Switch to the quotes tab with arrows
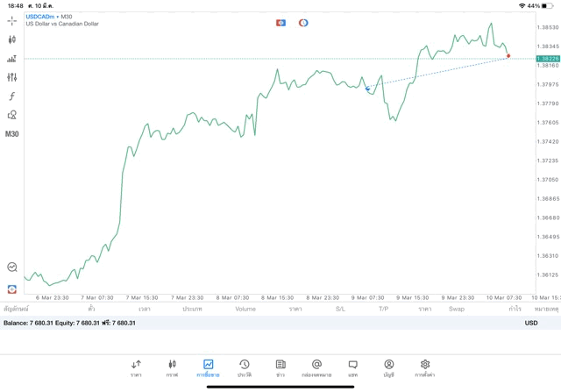The width and height of the screenshot is (561, 392). click(136, 368)
